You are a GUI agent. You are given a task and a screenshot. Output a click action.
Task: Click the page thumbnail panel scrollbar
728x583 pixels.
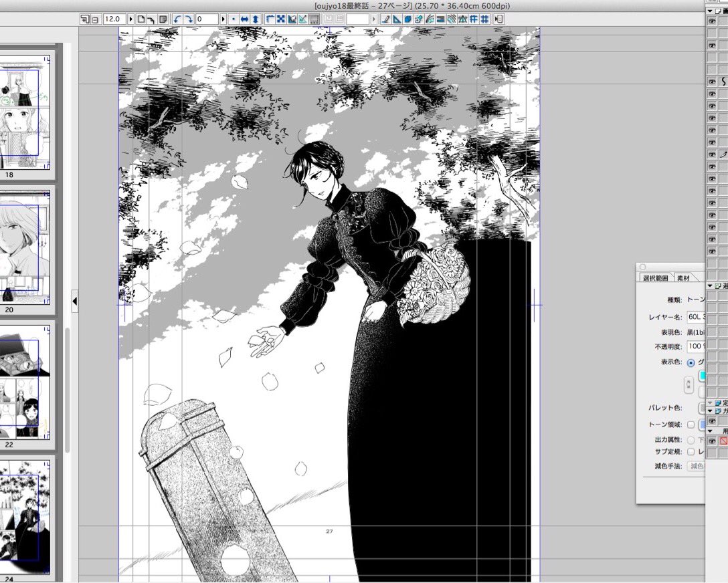(x=68, y=390)
